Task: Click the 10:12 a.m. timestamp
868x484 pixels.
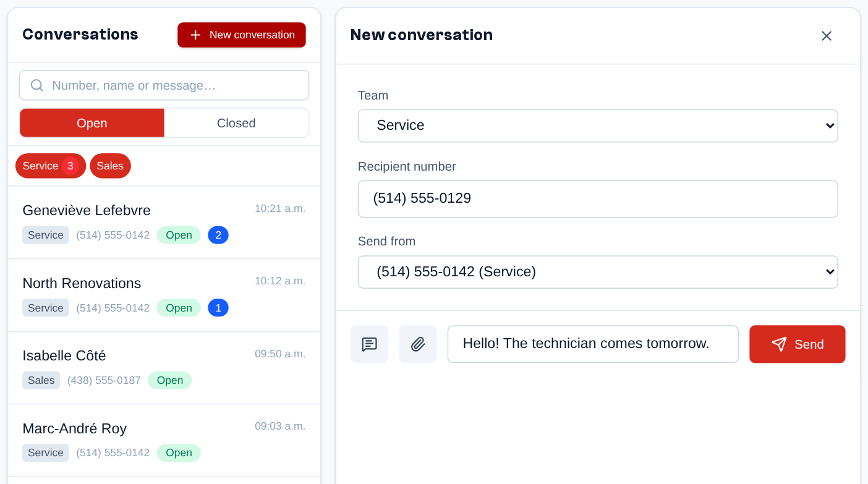Action: (280, 281)
